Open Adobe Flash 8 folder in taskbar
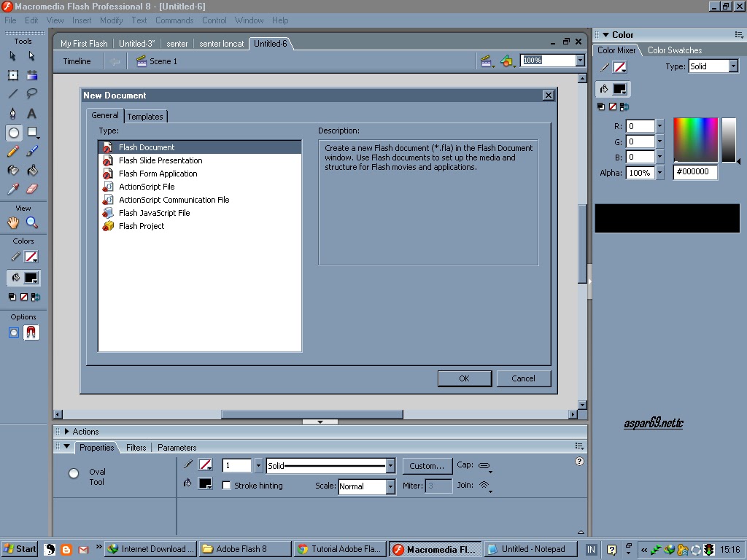 coord(244,549)
